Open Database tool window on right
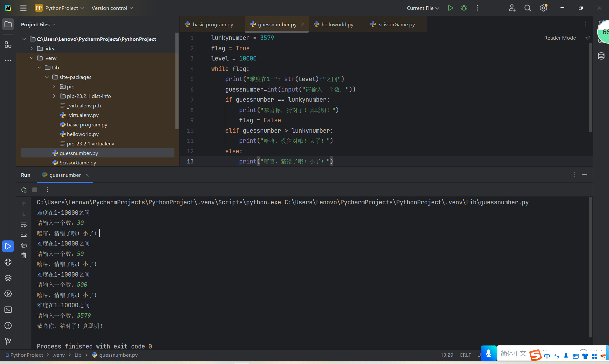609x364 pixels. click(x=601, y=56)
